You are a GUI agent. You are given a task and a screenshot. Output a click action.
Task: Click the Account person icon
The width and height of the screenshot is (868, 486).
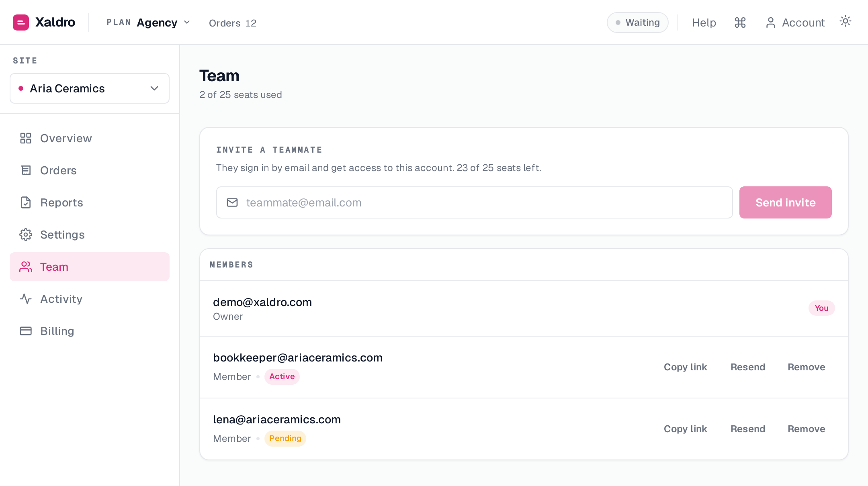click(x=770, y=22)
